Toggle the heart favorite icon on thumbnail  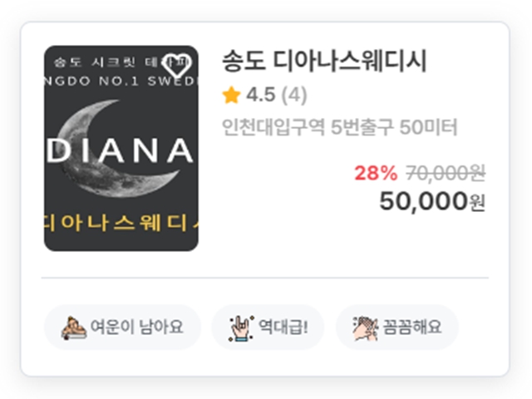pos(178,65)
